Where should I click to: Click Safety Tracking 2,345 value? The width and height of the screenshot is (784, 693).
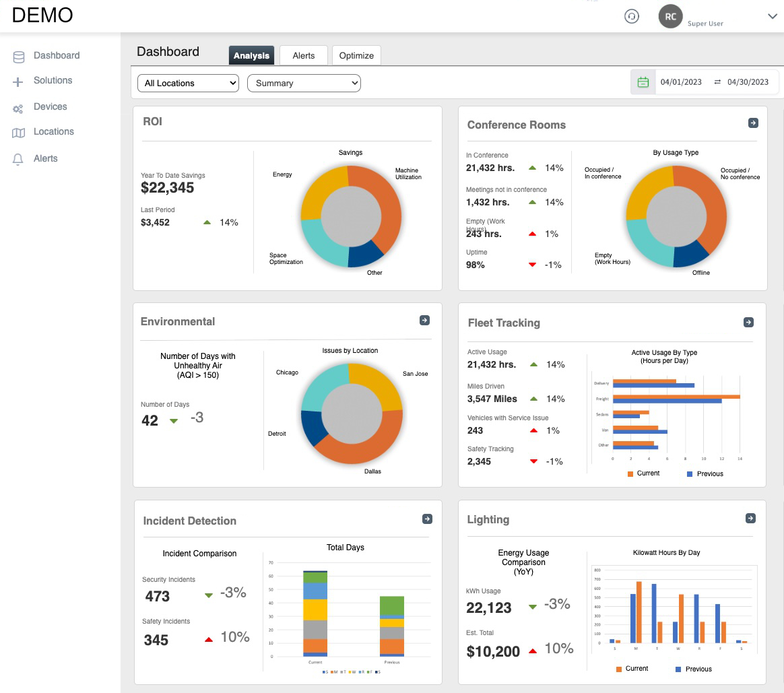coord(479,461)
